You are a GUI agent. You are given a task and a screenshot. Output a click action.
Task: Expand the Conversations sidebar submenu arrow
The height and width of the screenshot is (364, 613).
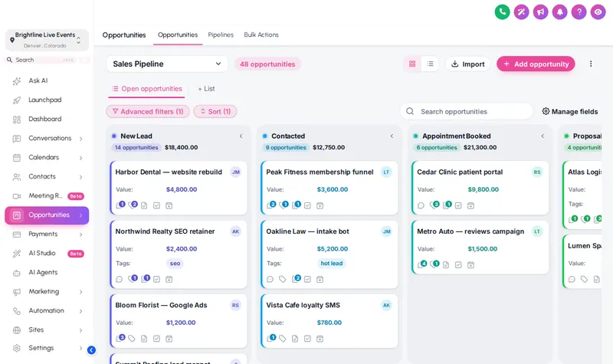tap(80, 139)
